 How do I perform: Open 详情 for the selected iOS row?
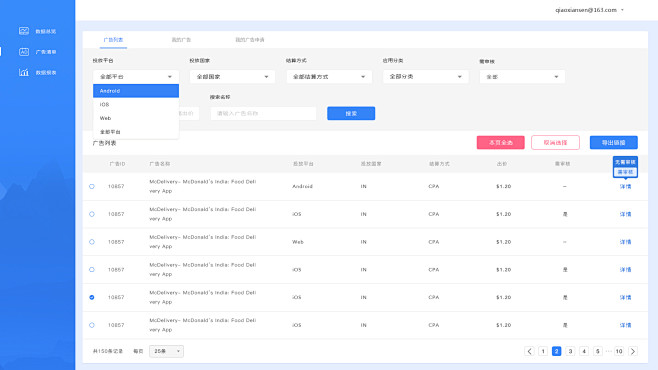[x=625, y=297]
